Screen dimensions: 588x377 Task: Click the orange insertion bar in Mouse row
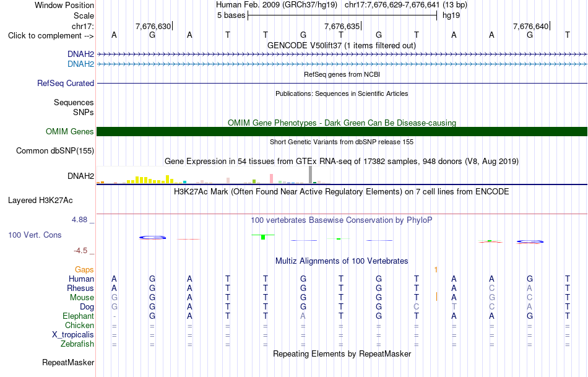[436, 297]
